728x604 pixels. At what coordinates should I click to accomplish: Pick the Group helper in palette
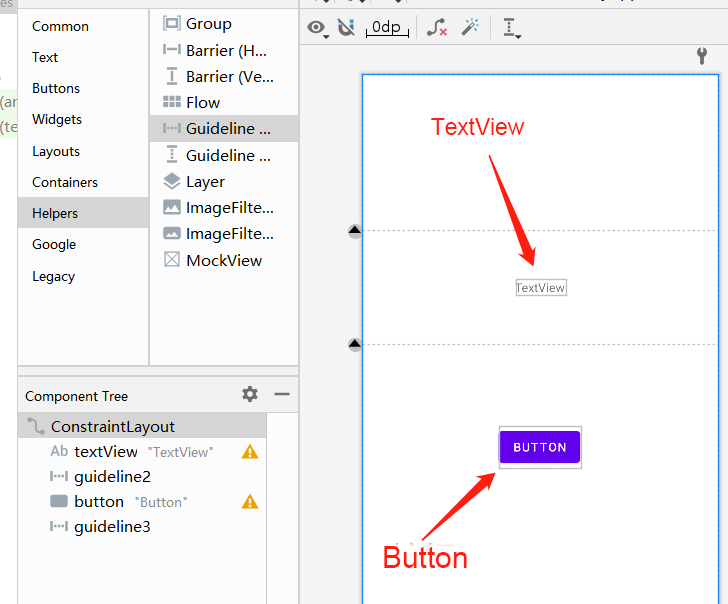(224, 24)
